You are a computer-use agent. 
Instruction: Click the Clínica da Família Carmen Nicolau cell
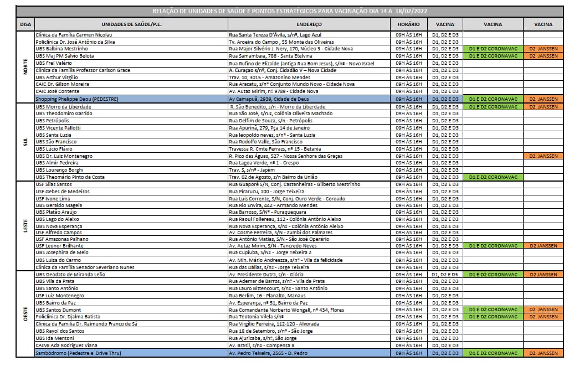pyautogui.click(x=131, y=34)
